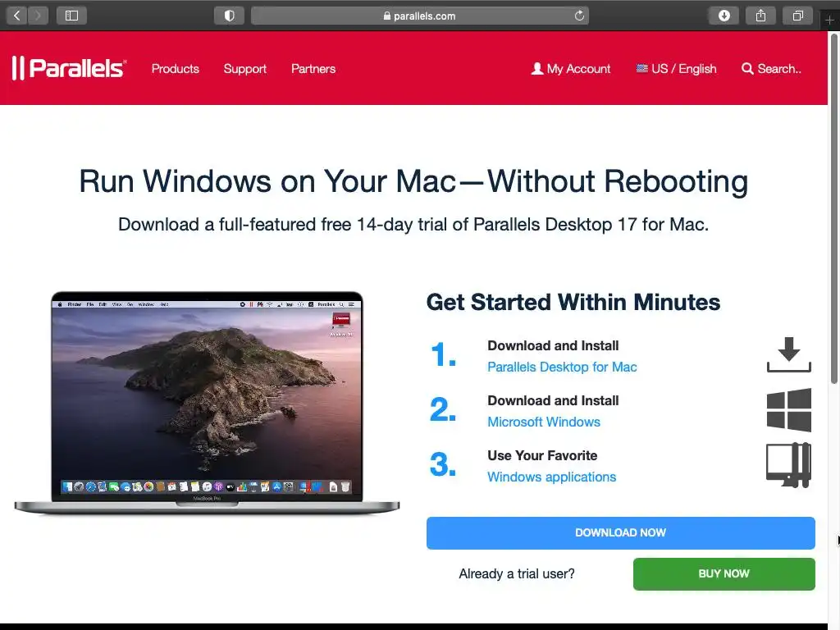This screenshot has width=840, height=630.
Task: Open the Products menu
Action: [176, 69]
